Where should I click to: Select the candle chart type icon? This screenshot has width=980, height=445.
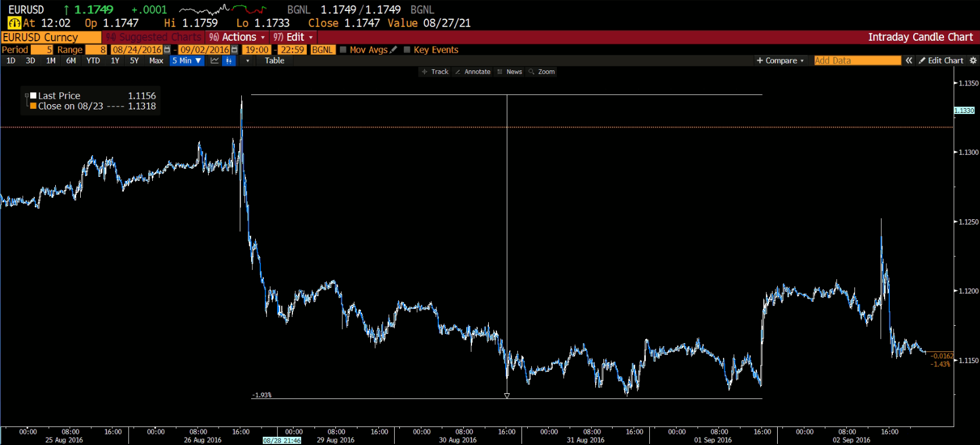[x=229, y=60]
